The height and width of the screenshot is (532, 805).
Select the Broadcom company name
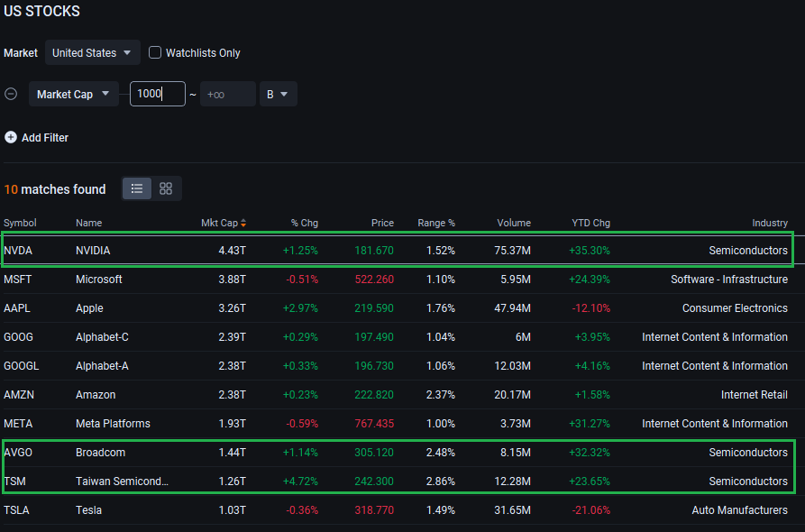(101, 453)
